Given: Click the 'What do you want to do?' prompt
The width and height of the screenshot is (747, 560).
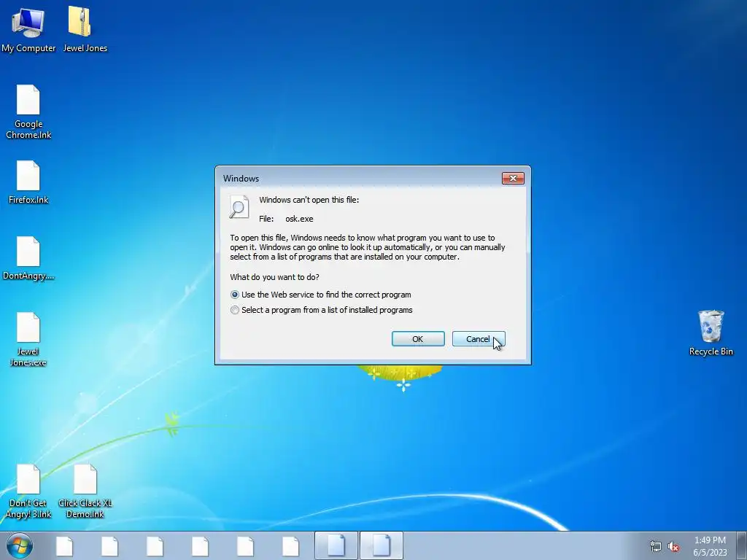Looking at the screenshot, I should coord(274,277).
